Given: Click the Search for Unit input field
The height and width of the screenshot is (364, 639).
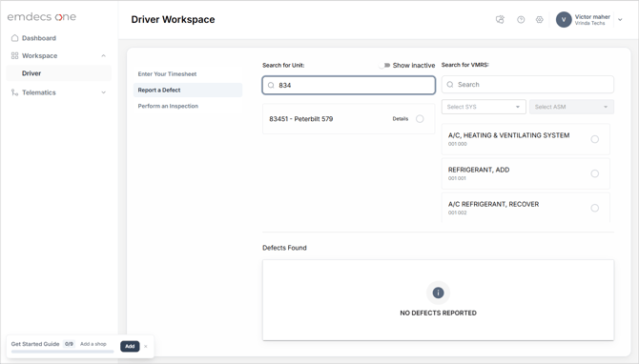Looking at the screenshot, I should click(349, 85).
